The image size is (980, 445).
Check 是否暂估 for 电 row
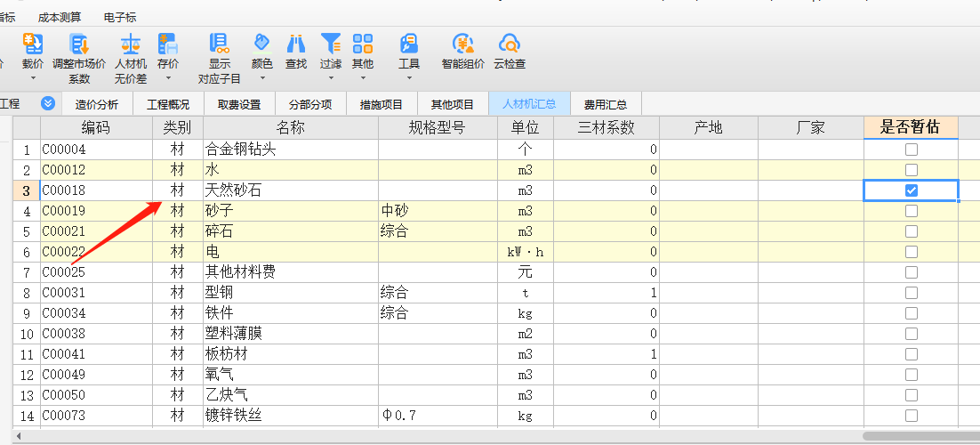912,252
